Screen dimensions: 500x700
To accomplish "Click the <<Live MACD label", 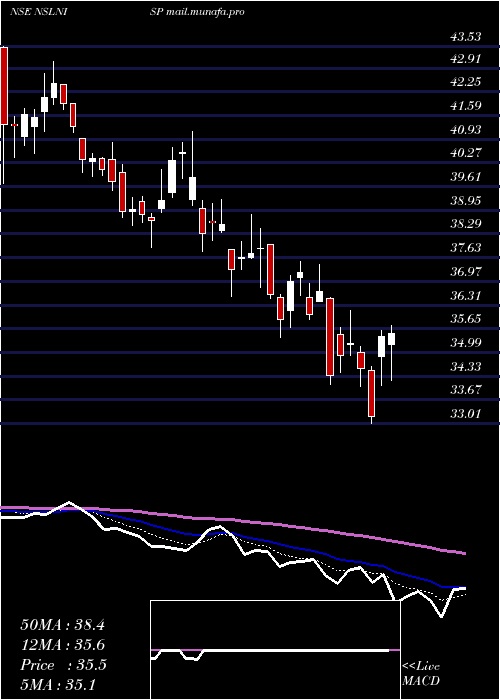I will point(421,674).
